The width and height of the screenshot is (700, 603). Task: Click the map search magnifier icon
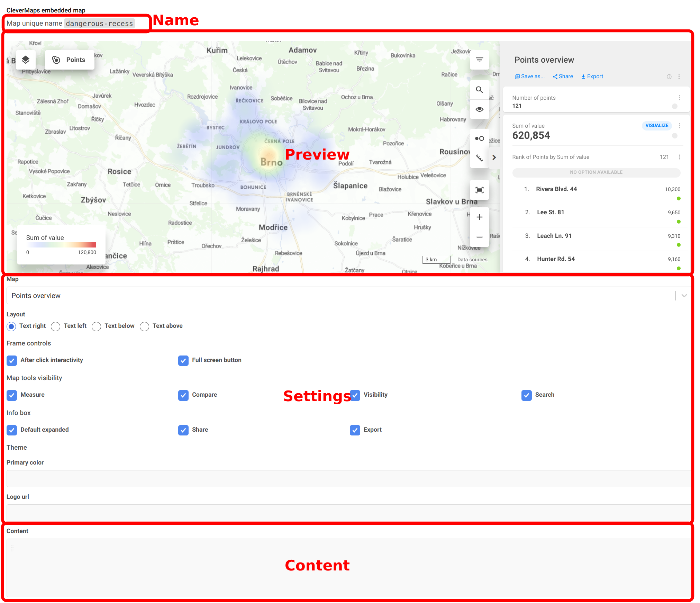point(479,90)
